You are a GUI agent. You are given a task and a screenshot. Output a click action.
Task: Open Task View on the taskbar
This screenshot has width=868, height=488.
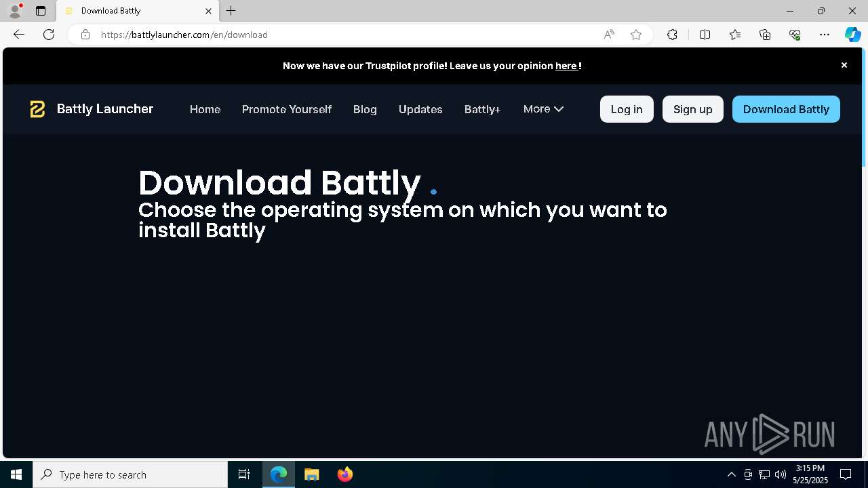click(x=244, y=474)
